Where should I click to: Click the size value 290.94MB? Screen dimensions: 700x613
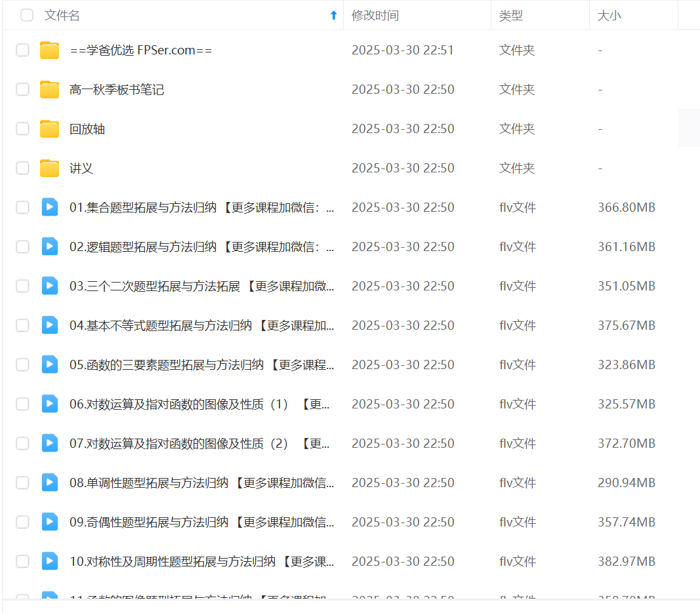tap(627, 483)
